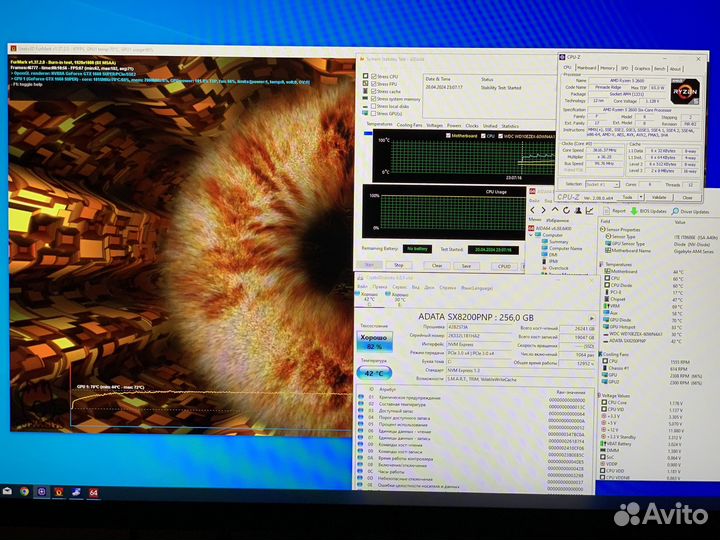Toggle Motherboard graph legend checkbox
The height and width of the screenshot is (540, 720).
(449, 135)
